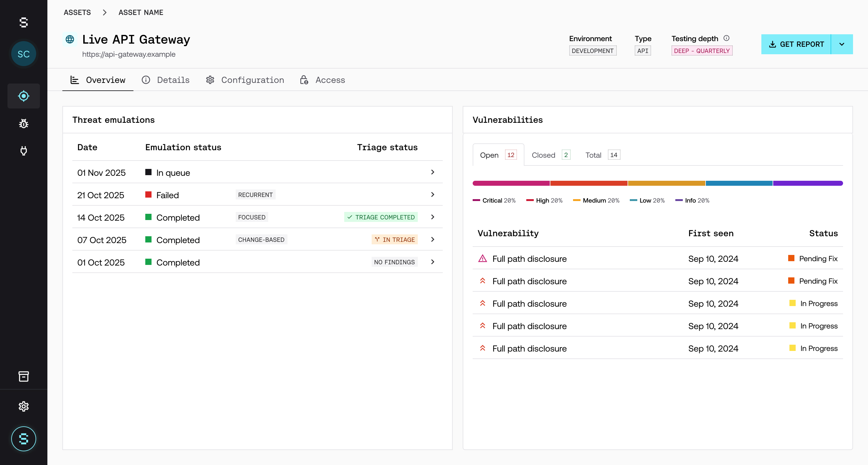Go to ASSETS breadcrumb link
Viewport: 868px width, 465px height.
(x=77, y=12)
